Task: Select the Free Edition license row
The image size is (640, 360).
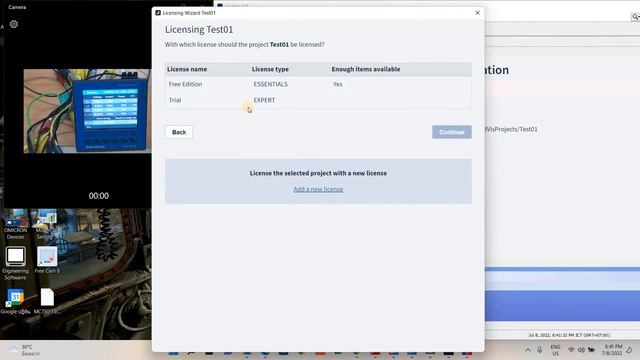Action: (318, 84)
